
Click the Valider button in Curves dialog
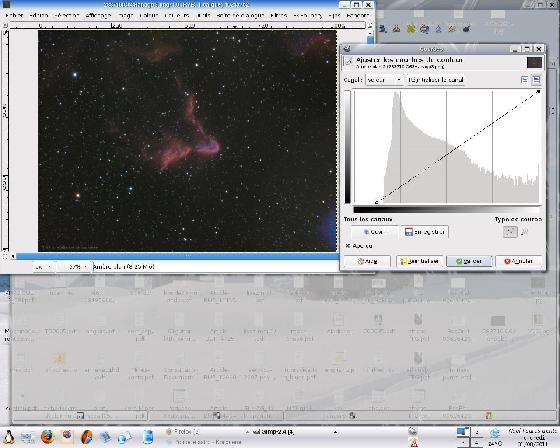click(x=469, y=261)
